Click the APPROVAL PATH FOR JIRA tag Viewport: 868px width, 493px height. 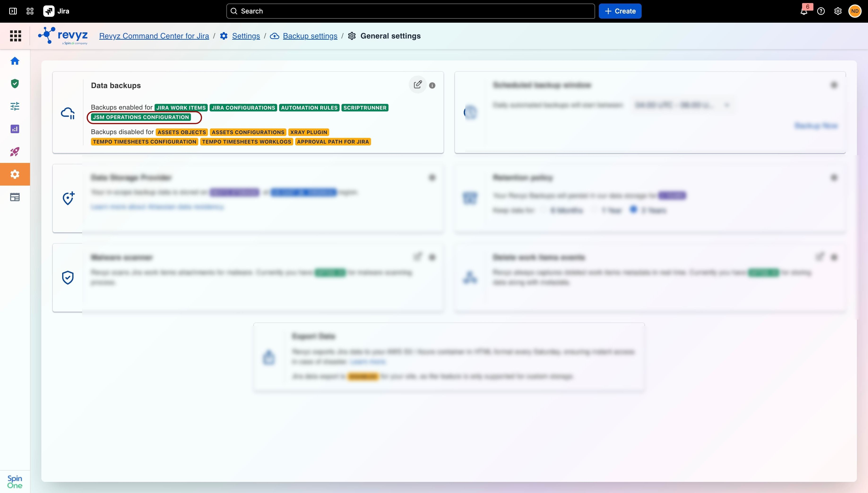click(333, 141)
